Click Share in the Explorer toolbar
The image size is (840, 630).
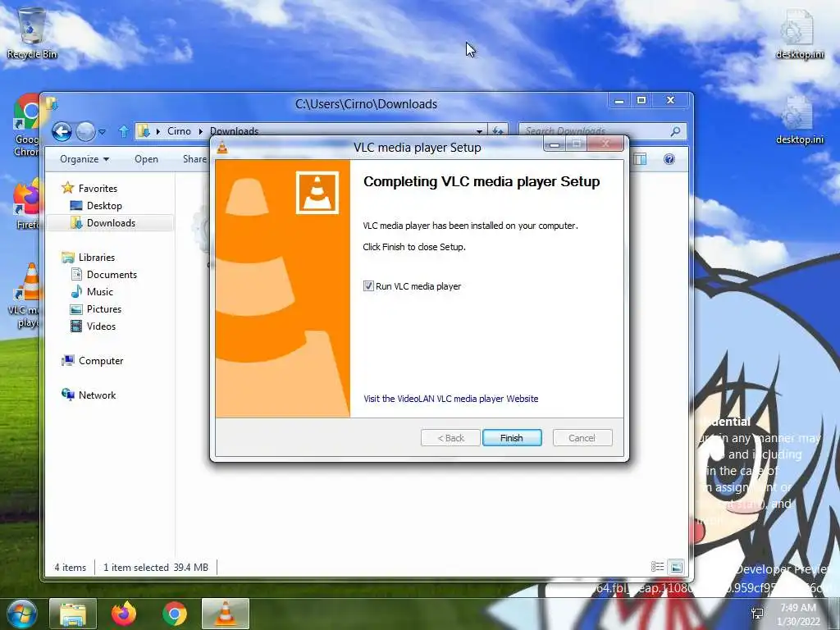point(194,159)
